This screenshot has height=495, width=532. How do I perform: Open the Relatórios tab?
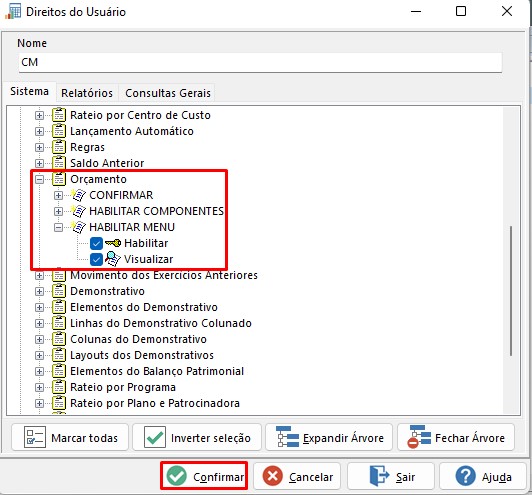click(87, 93)
